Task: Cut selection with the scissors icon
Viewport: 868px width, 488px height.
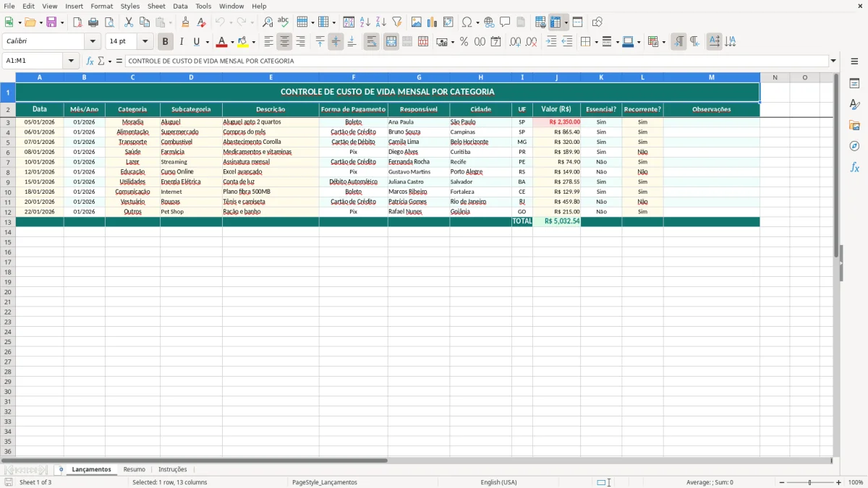Action: [129, 22]
